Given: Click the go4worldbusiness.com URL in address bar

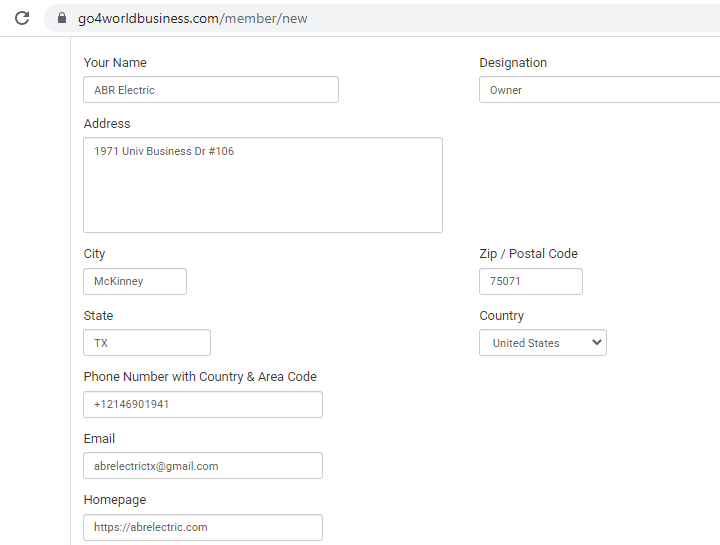Looking at the screenshot, I should point(192,18).
